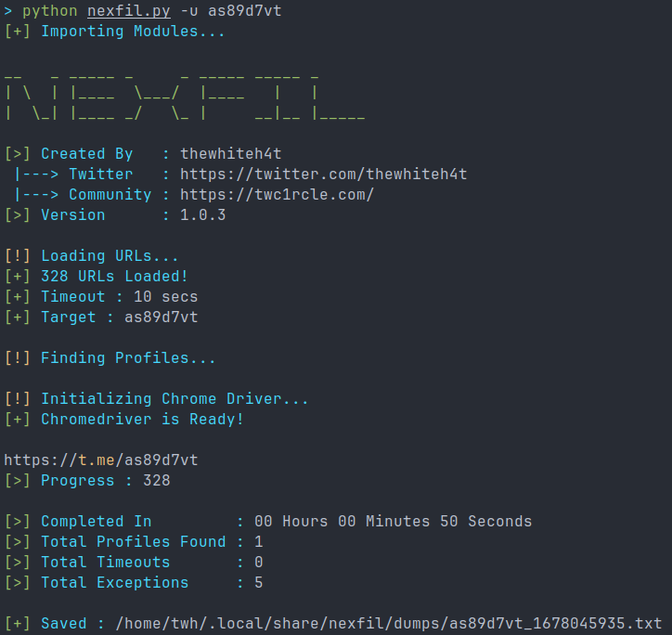Viewport: 672px width, 635px height.
Task: Click the 'Total Exceptions' value line
Action: pyautogui.click(x=134, y=583)
